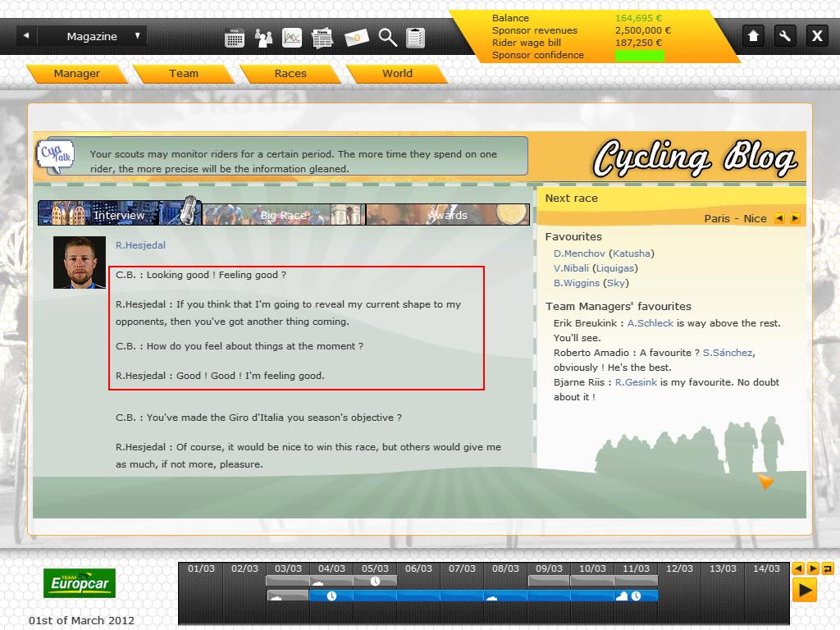Open the mail envelope inbox
Screen dimensions: 840x630
coord(356,38)
